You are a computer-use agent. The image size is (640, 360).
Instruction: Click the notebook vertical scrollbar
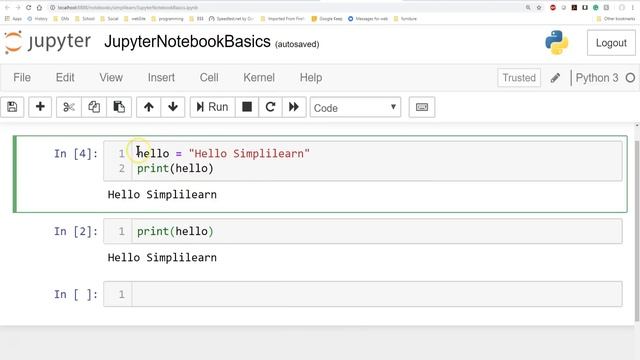click(x=637, y=231)
